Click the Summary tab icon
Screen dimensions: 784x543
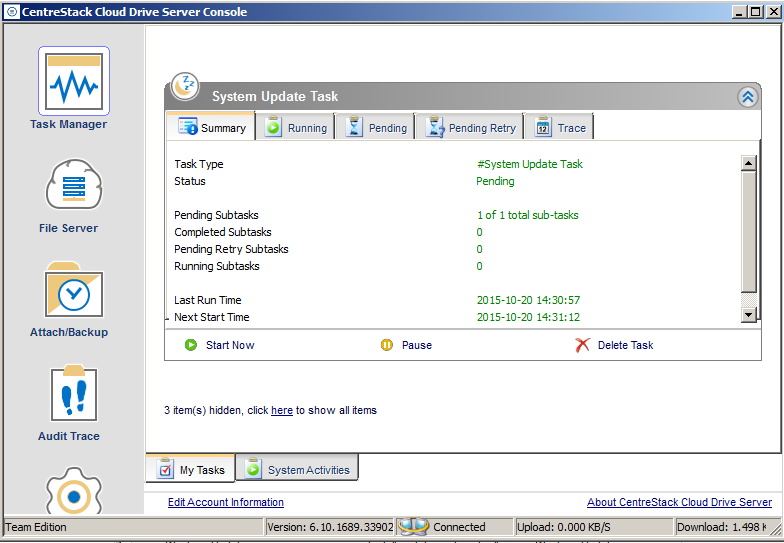coord(188,127)
